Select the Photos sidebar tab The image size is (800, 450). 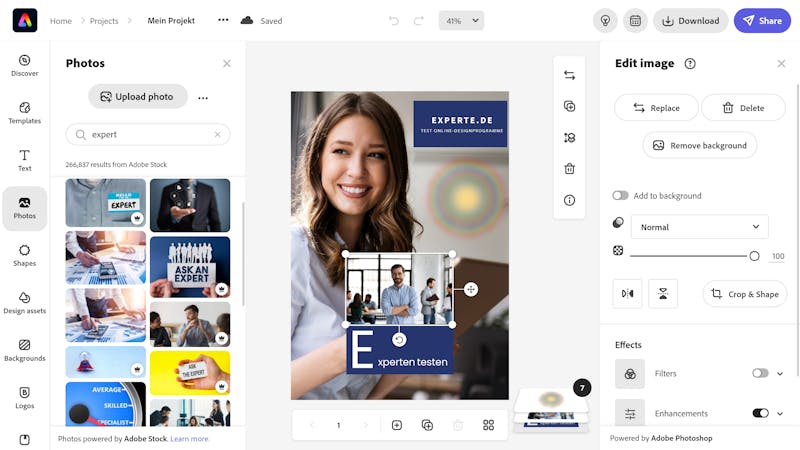point(24,208)
